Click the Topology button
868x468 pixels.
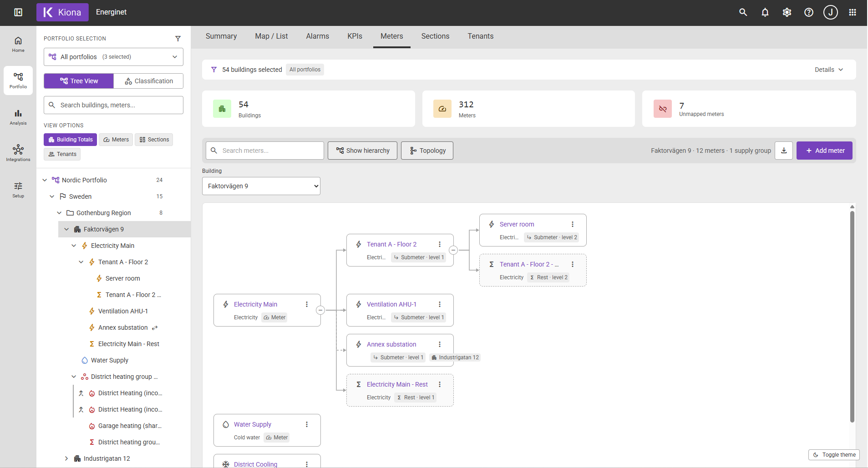point(427,151)
